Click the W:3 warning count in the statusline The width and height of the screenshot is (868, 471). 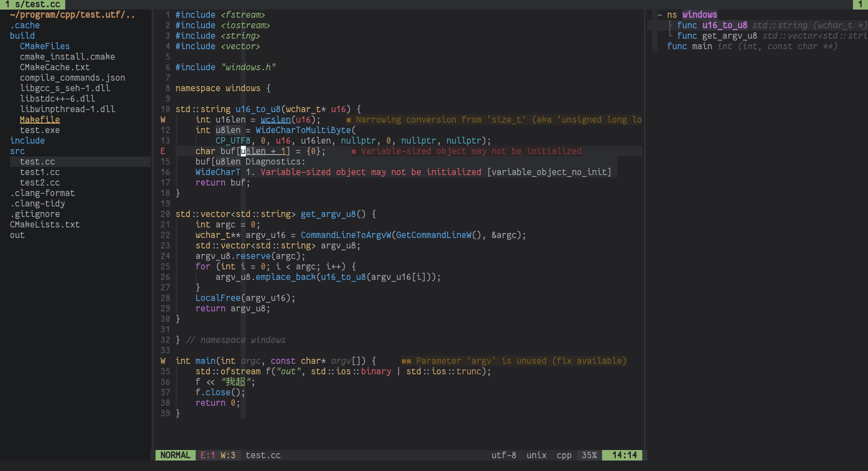point(228,455)
